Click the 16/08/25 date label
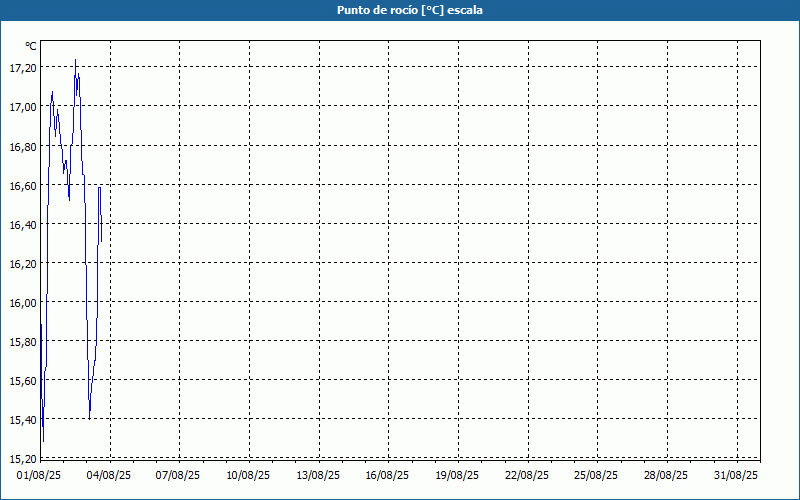 point(387,476)
